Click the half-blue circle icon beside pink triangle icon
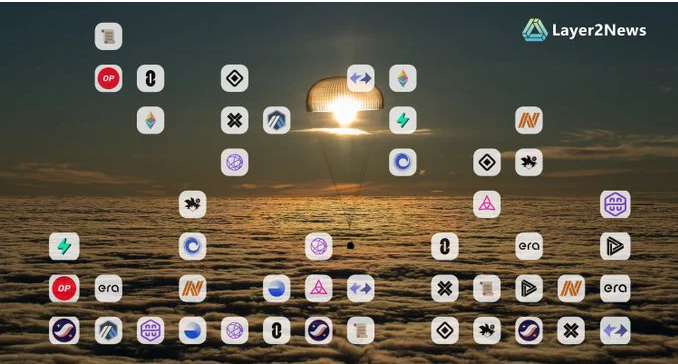 click(276, 288)
